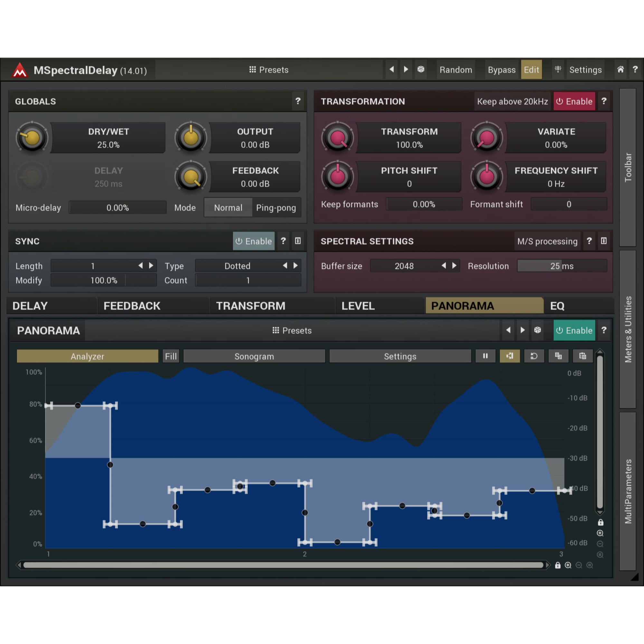Image resolution: width=644 pixels, height=644 pixels.
Task: Open the Panorama Presets dropdown
Action: pos(292,330)
